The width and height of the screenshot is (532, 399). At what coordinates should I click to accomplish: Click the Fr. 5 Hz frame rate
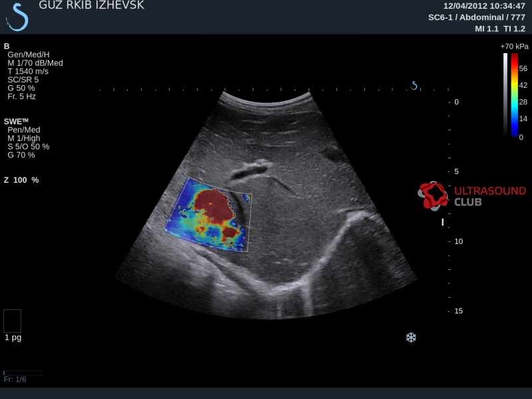22,96
